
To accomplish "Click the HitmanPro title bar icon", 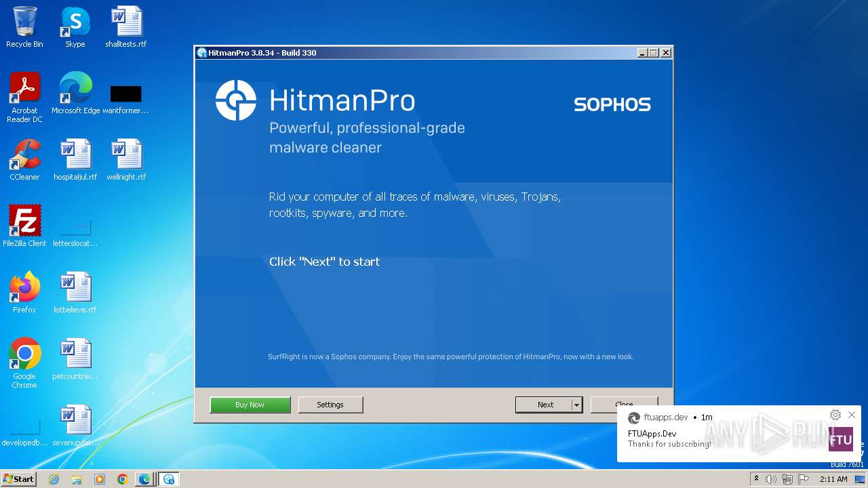I will [201, 53].
